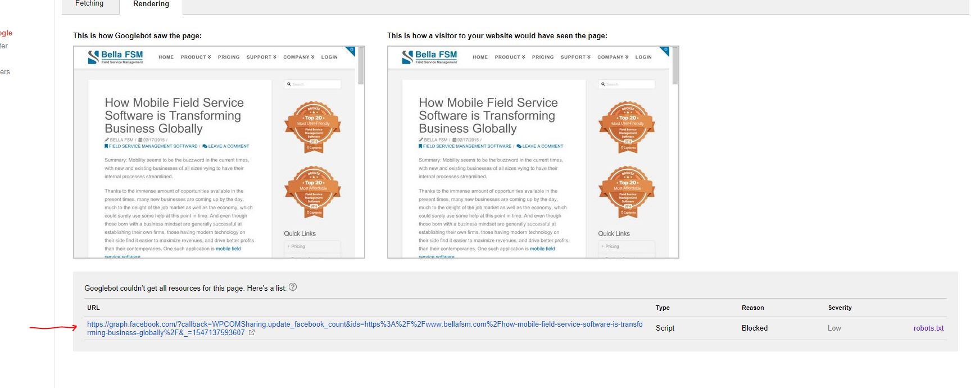The height and width of the screenshot is (388, 980).
Task: Open the blocked graph.facebook.com URL
Action: point(365,328)
